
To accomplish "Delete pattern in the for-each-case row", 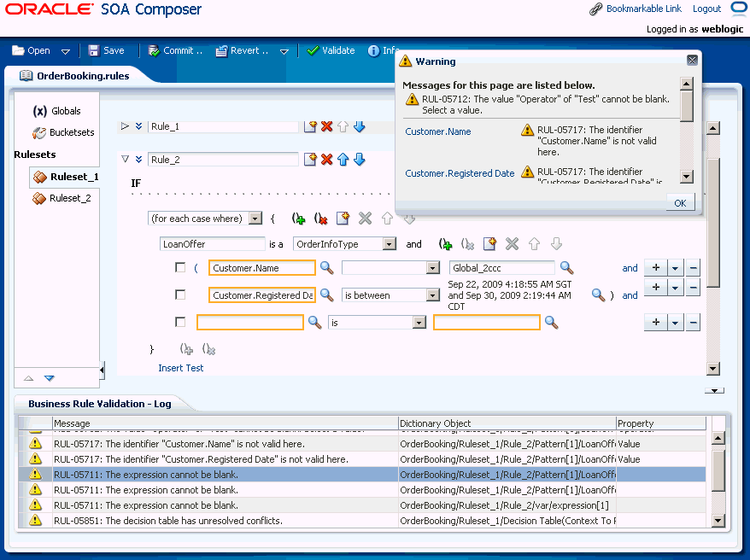I will coord(365,219).
